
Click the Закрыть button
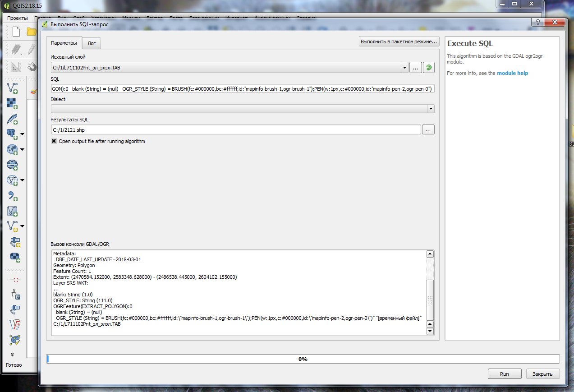pos(543,374)
